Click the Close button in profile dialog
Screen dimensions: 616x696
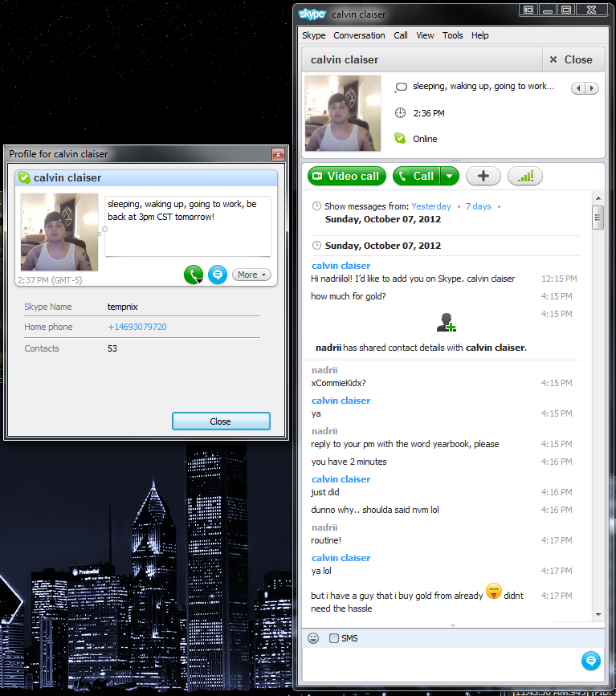[221, 421]
